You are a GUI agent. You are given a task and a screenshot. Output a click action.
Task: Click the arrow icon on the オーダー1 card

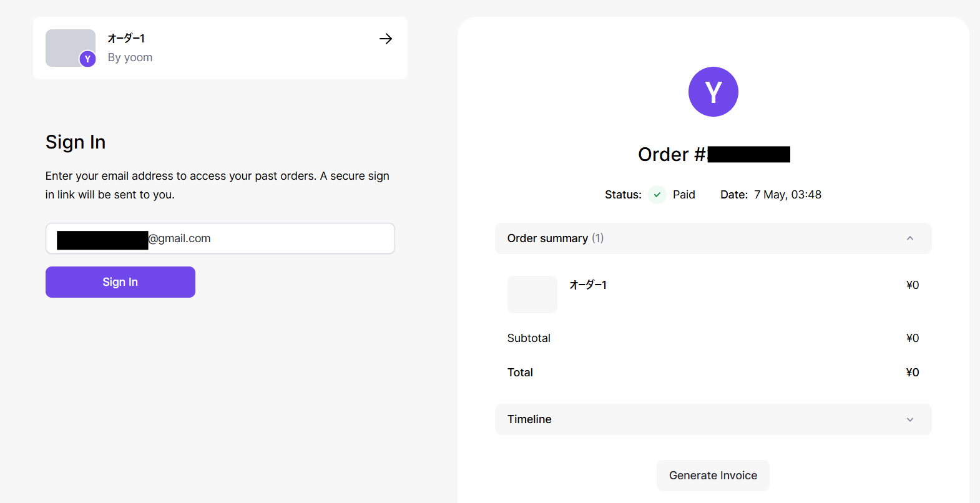tap(386, 39)
